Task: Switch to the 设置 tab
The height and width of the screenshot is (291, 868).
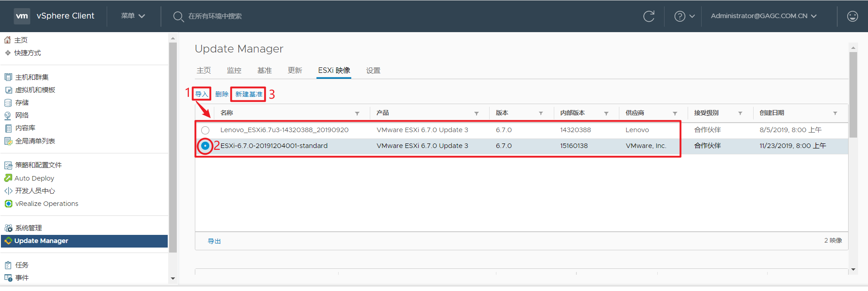Action: pyautogui.click(x=373, y=71)
